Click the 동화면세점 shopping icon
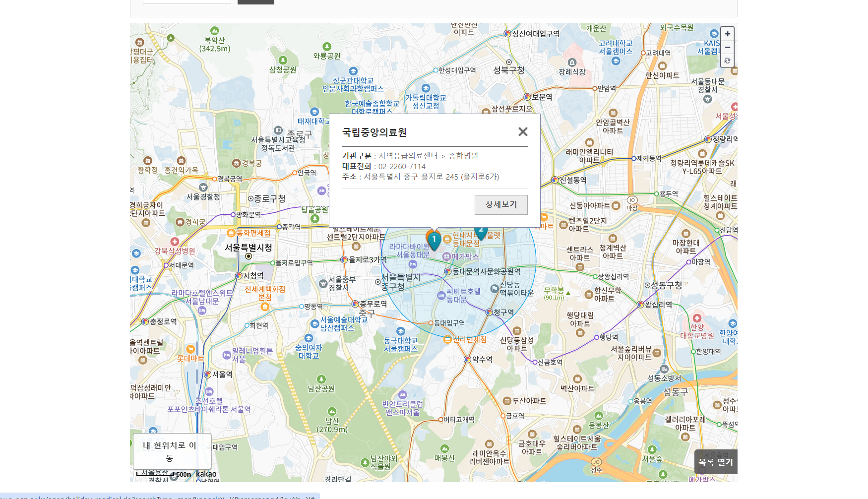The image size is (868, 499). pyautogui.click(x=231, y=233)
